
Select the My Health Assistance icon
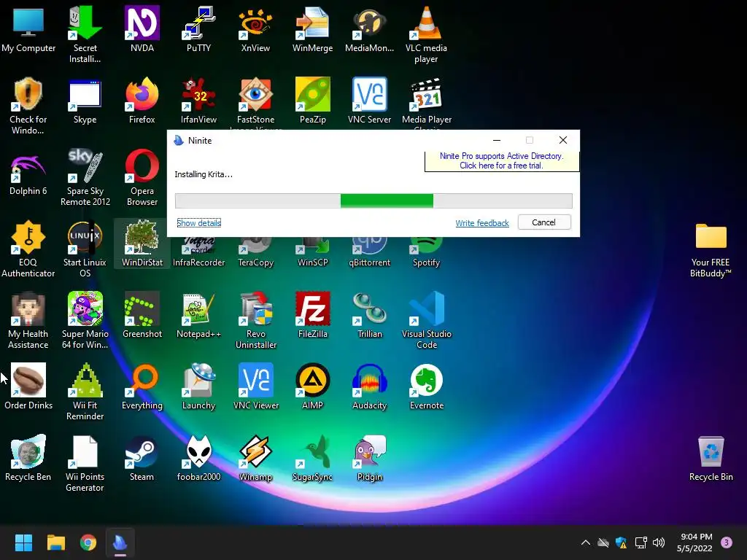[28, 321]
